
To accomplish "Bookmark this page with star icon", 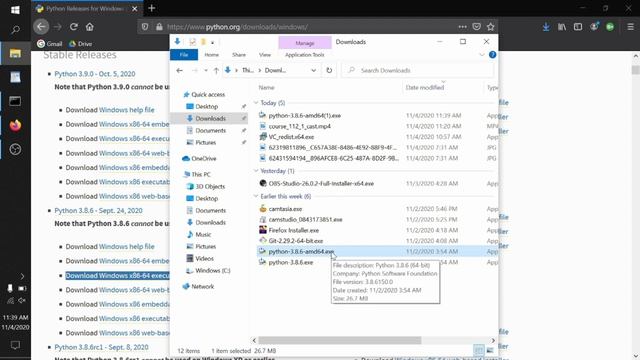I will pos(491,27).
